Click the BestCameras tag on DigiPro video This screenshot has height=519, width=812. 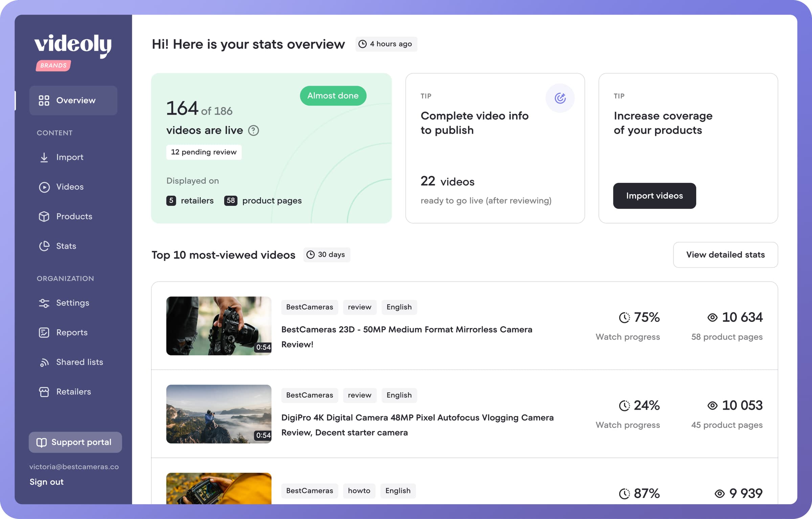310,395
